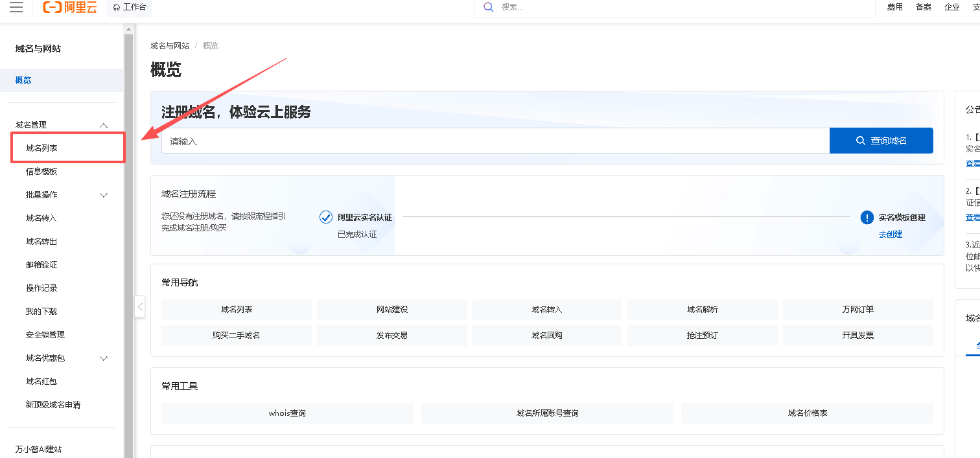Collapse the 域名管理 section

click(x=103, y=125)
